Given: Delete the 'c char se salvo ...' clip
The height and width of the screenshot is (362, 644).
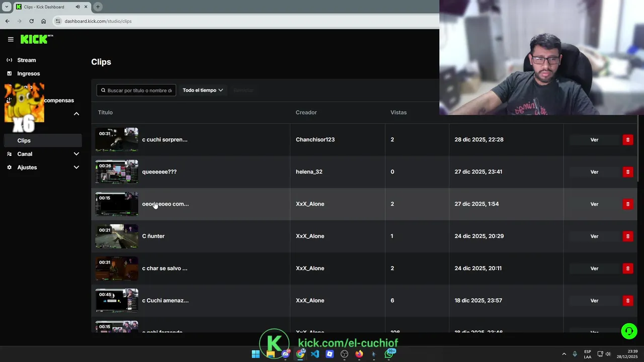Looking at the screenshot, I should (x=628, y=268).
